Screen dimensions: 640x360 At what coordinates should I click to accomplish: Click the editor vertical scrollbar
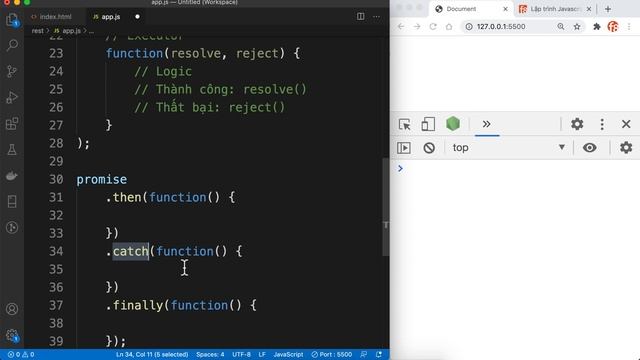click(385, 207)
